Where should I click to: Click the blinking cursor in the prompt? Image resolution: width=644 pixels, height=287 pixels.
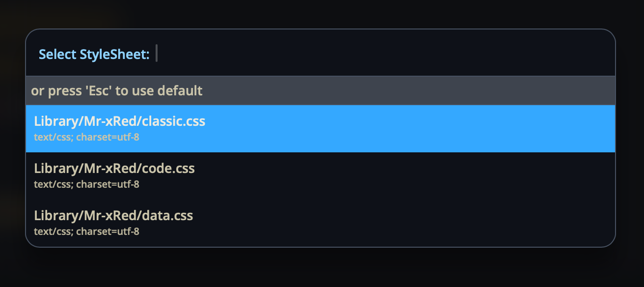click(157, 53)
